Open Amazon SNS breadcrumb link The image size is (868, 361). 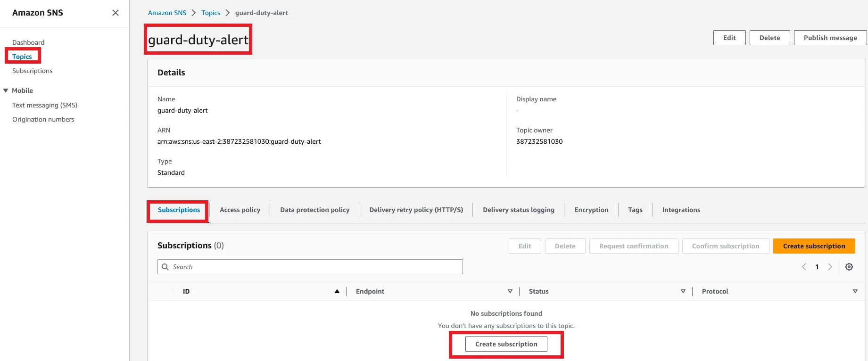167,13
